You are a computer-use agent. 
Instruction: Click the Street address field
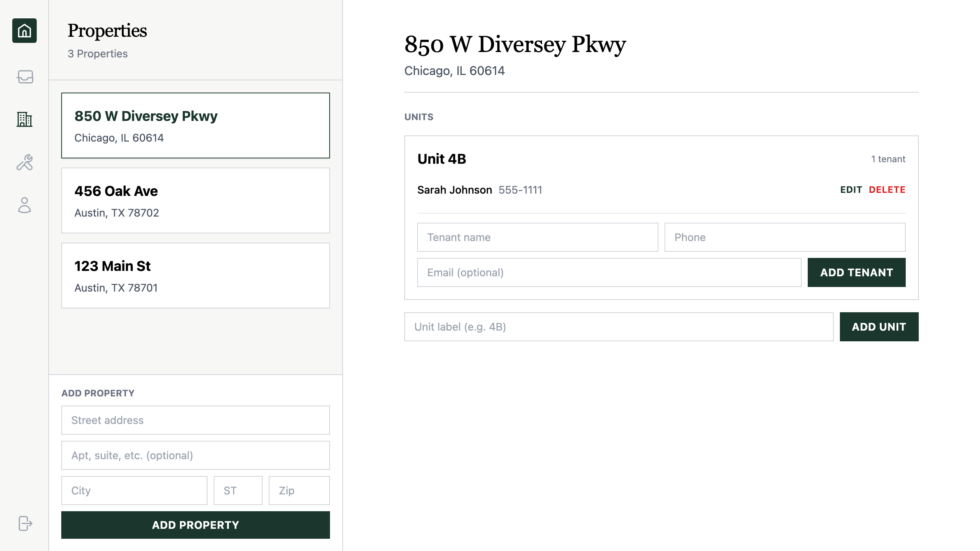pos(195,420)
